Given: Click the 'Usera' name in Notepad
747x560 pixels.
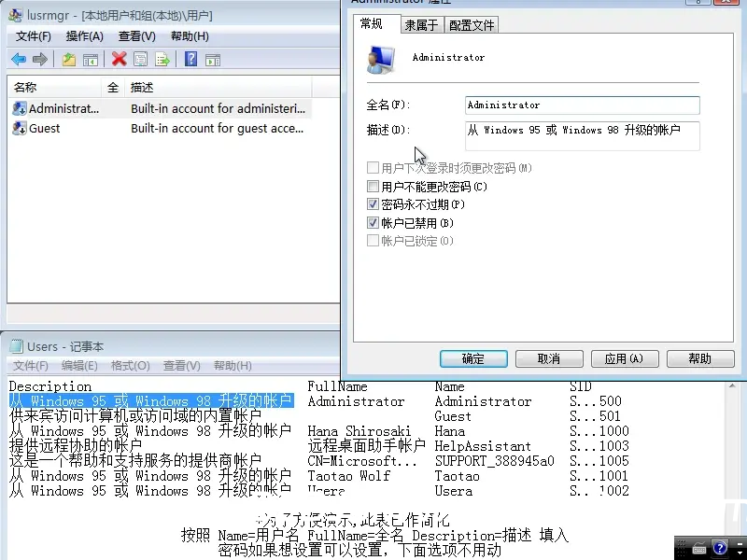Looking at the screenshot, I should 454,491.
